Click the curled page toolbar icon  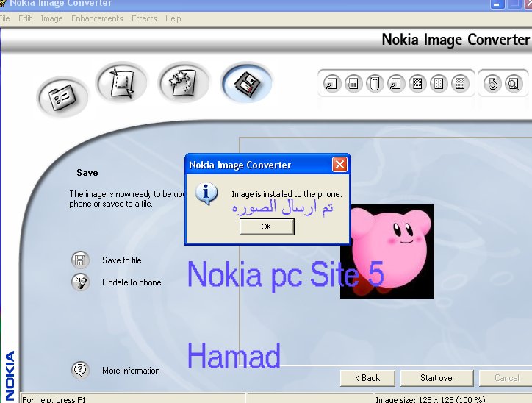point(375,83)
